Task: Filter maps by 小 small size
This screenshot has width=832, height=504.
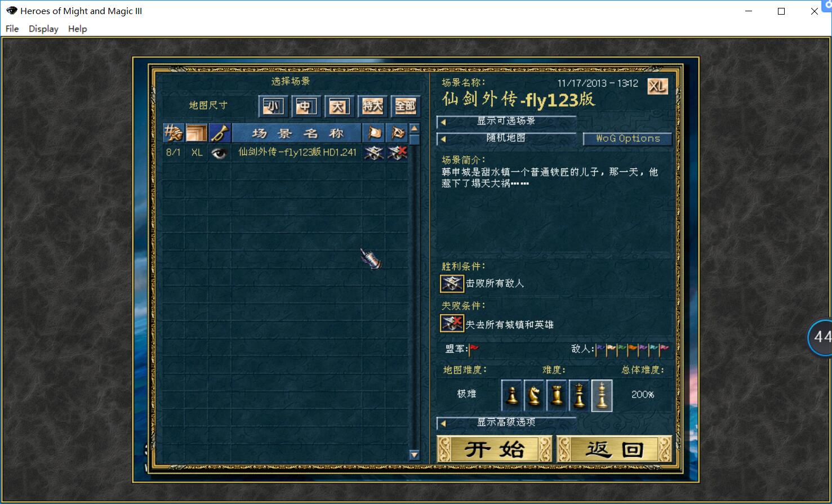Action: (x=273, y=106)
